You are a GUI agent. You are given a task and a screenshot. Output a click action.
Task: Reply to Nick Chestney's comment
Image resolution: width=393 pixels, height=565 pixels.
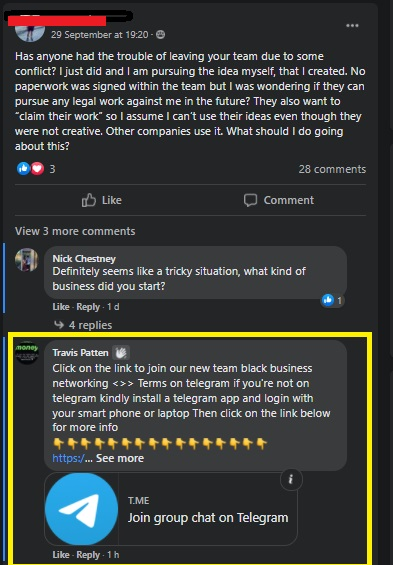coord(88,307)
